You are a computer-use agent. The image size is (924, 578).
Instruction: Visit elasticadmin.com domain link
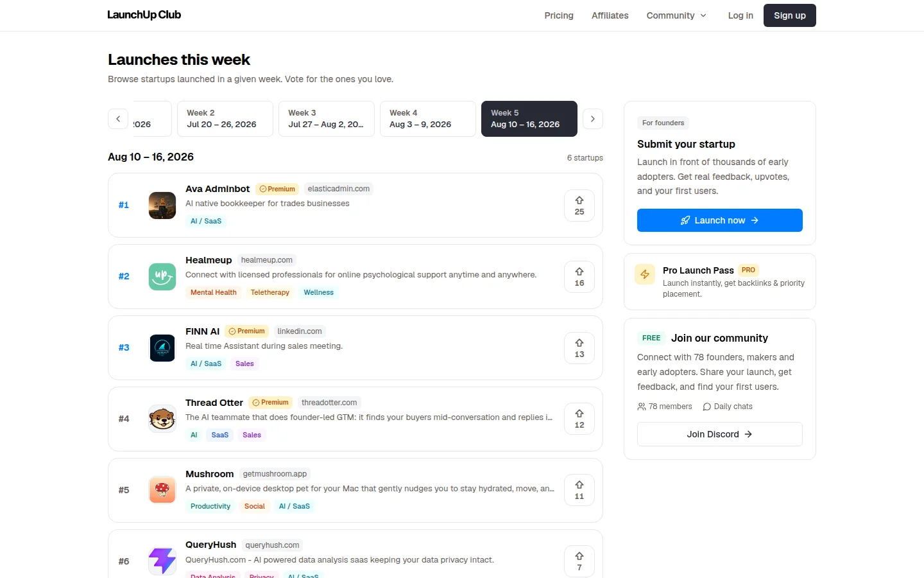click(339, 189)
